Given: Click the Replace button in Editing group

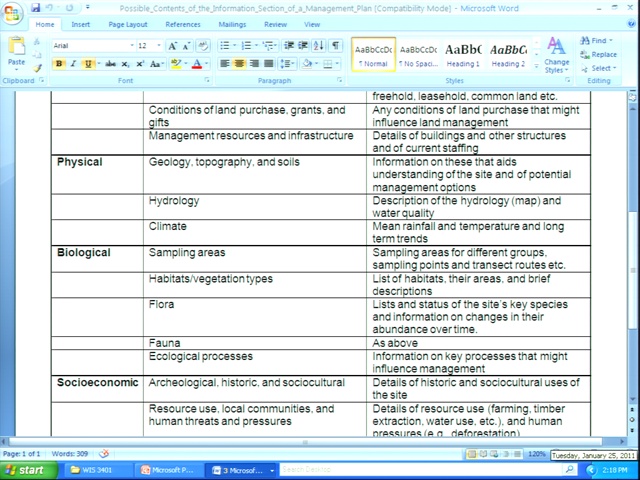Looking at the screenshot, I should [598, 54].
